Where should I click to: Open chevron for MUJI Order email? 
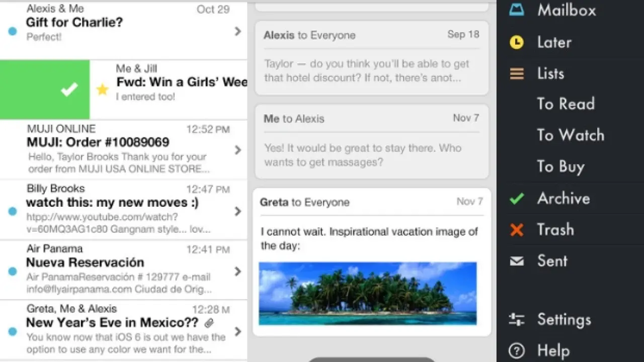pos(238,150)
